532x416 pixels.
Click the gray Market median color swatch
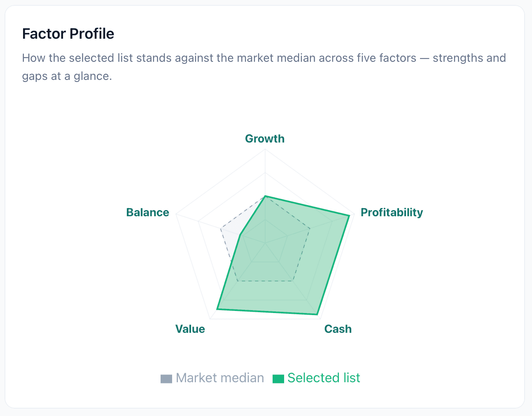pyautogui.click(x=166, y=379)
